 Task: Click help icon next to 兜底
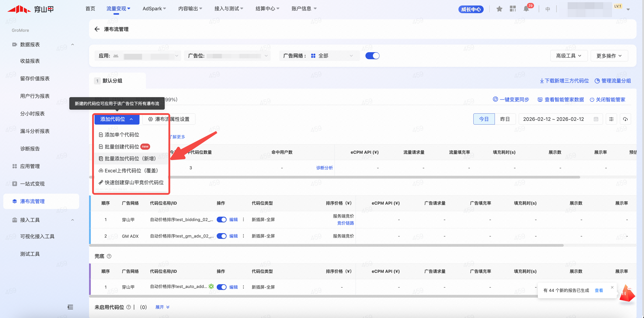(x=109, y=256)
